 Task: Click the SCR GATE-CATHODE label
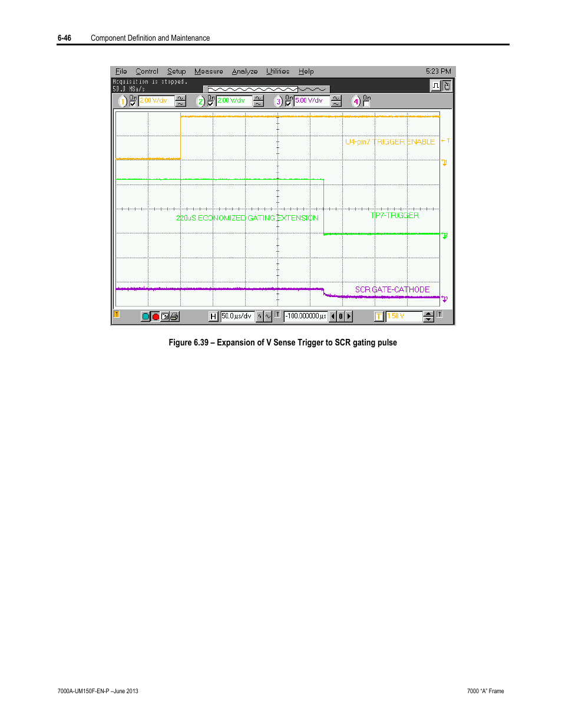coord(392,289)
